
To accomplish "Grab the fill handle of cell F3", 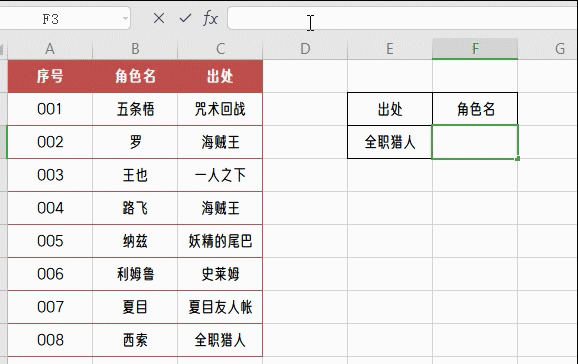I will (x=518, y=159).
